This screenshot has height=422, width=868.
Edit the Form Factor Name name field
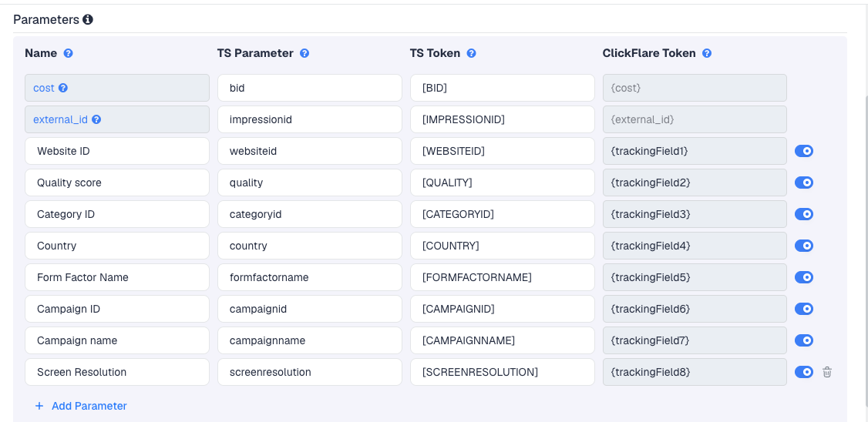click(117, 277)
